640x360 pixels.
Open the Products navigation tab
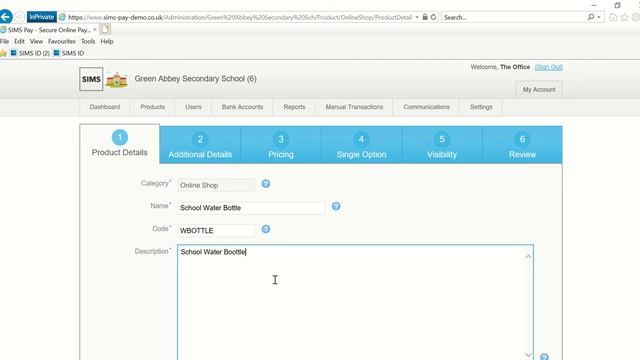click(153, 107)
